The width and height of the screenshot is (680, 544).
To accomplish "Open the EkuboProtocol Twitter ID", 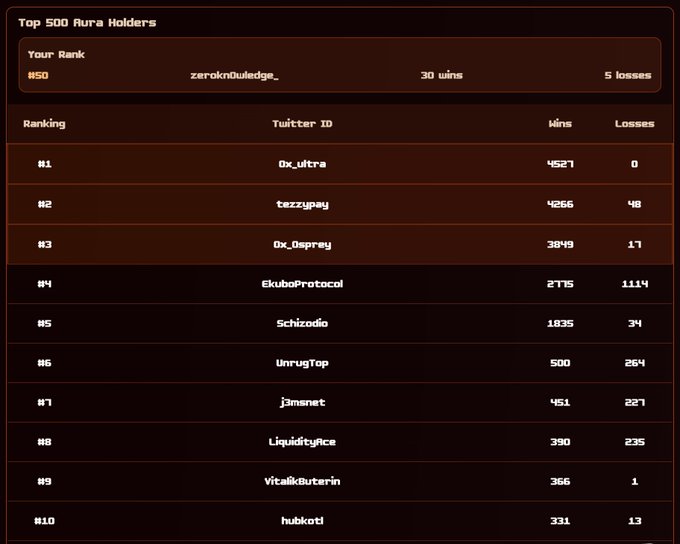I will (302, 284).
